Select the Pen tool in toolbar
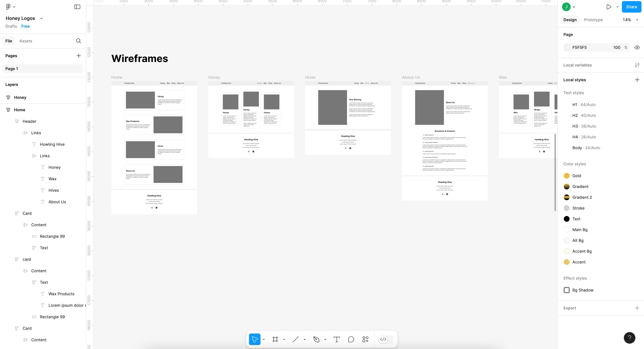644x349 pixels. [316, 339]
